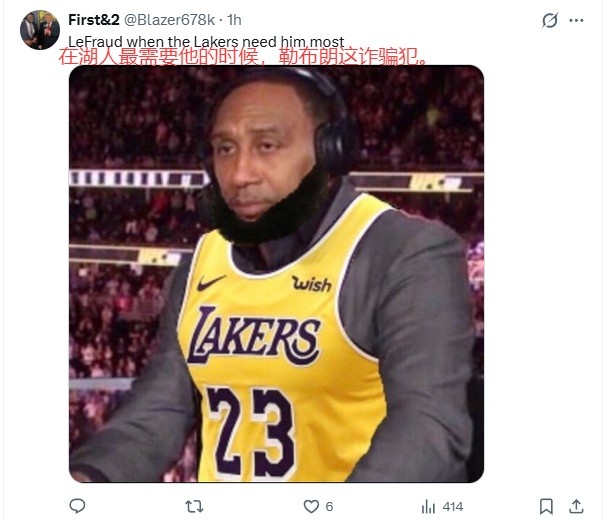Click the Grok slashed-circle icon
This screenshot has width=608, height=520.
[x=550, y=21]
